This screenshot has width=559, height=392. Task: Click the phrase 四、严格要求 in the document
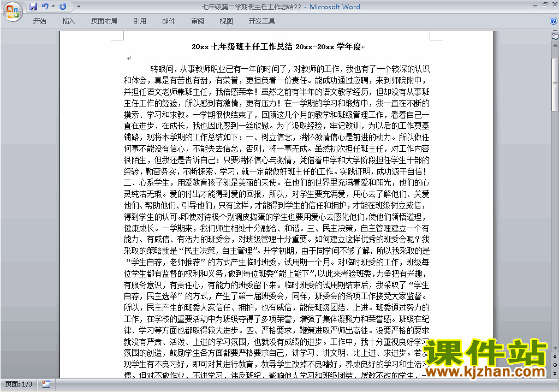[269, 331]
